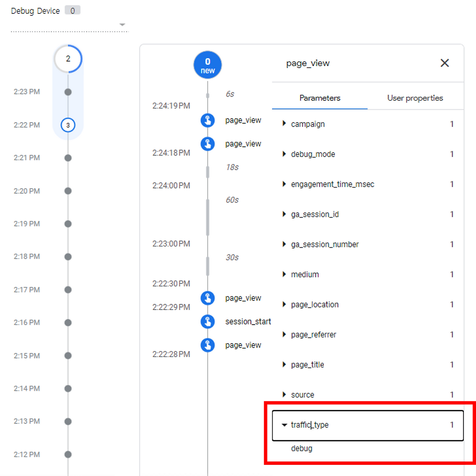Click the 0 new events bubble
476x476 pixels.
[208, 65]
